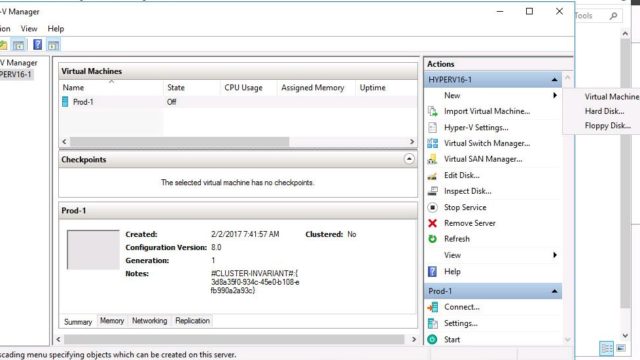Viewport: 640px width, 360px height.
Task: Click the thumbnail view icon in background window
Action: 621,348
